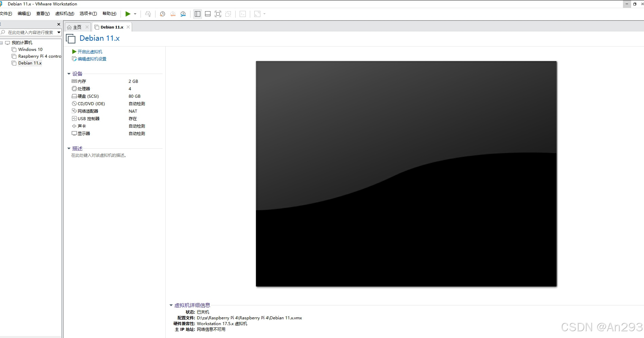Viewport: 644px width, 338px height.
Task: Open the snapshot manager wrench-clock icon
Action: coord(183,14)
